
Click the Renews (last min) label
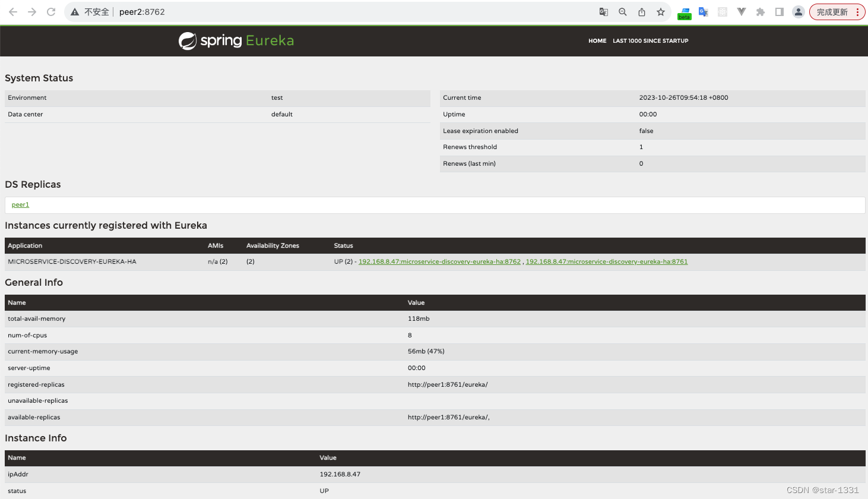tap(469, 164)
